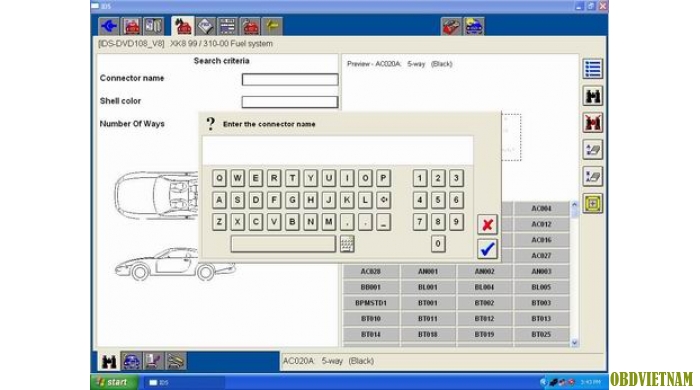The height and width of the screenshot is (390, 700).
Task: Select the binoculars tab at bottom left
Action: click(108, 361)
